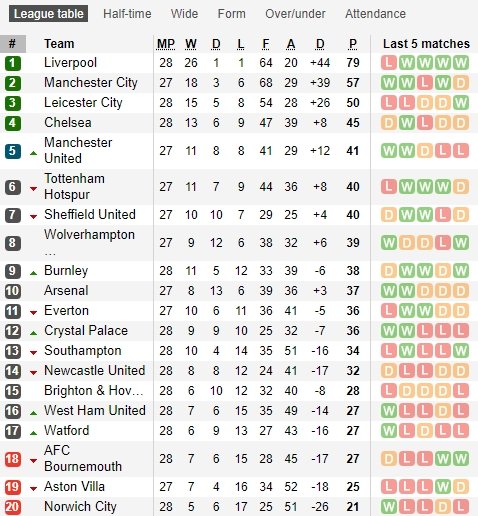Sort table by points P header
The image size is (478, 516).
tap(353, 44)
